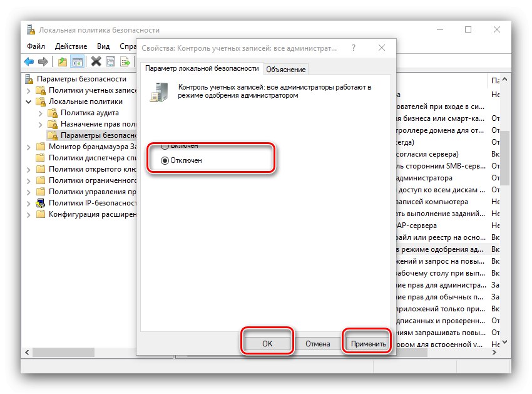Image resolution: width=532 pixels, height=394 pixels.
Task: Click the Отмена button
Action: click(x=317, y=343)
